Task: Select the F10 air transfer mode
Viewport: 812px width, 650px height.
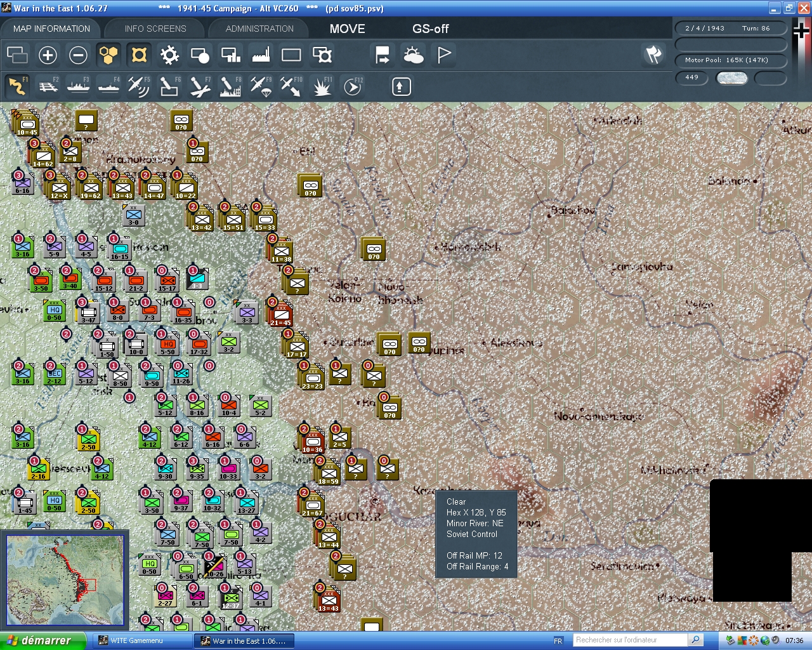Action: click(291, 86)
